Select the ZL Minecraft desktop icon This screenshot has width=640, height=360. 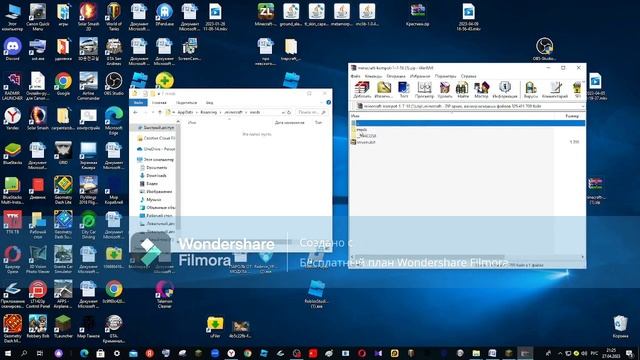pos(266,15)
